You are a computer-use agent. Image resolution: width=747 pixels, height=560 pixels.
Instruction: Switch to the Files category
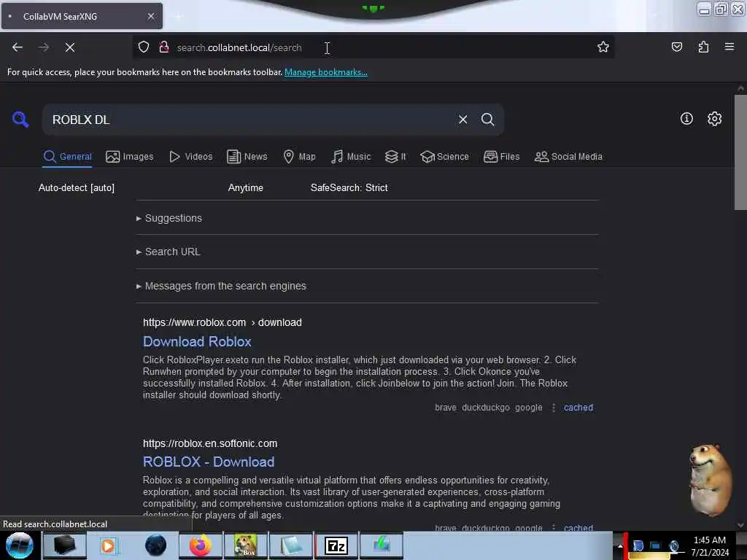(502, 157)
